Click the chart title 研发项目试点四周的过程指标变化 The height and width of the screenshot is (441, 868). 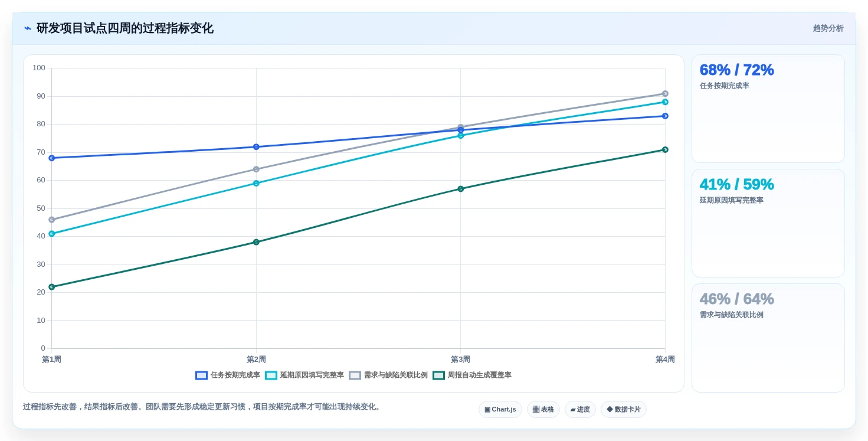pos(125,28)
